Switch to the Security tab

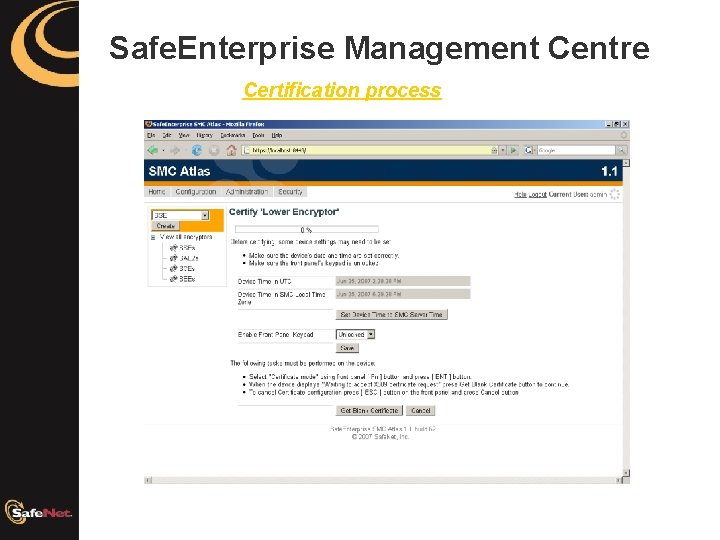pyautogui.click(x=290, y=192)
